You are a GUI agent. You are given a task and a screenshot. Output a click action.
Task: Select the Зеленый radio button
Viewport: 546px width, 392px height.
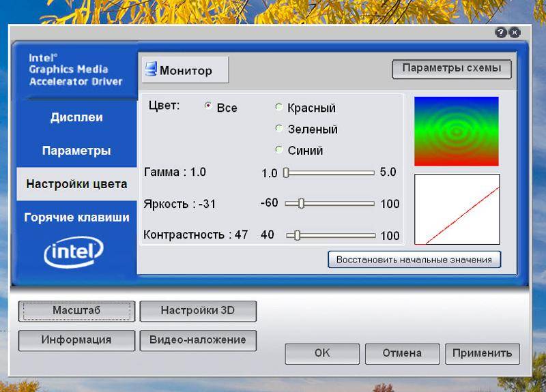click(x=278, y=128)
